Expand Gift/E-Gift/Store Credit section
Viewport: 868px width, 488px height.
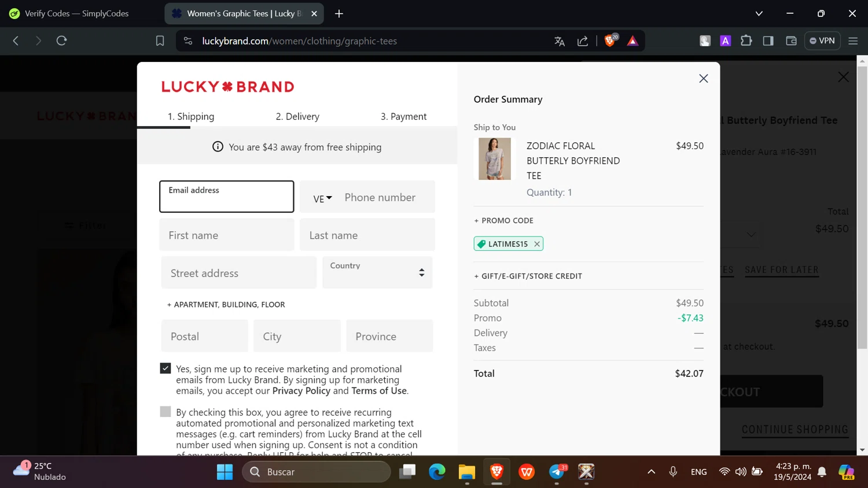(528, 276)
